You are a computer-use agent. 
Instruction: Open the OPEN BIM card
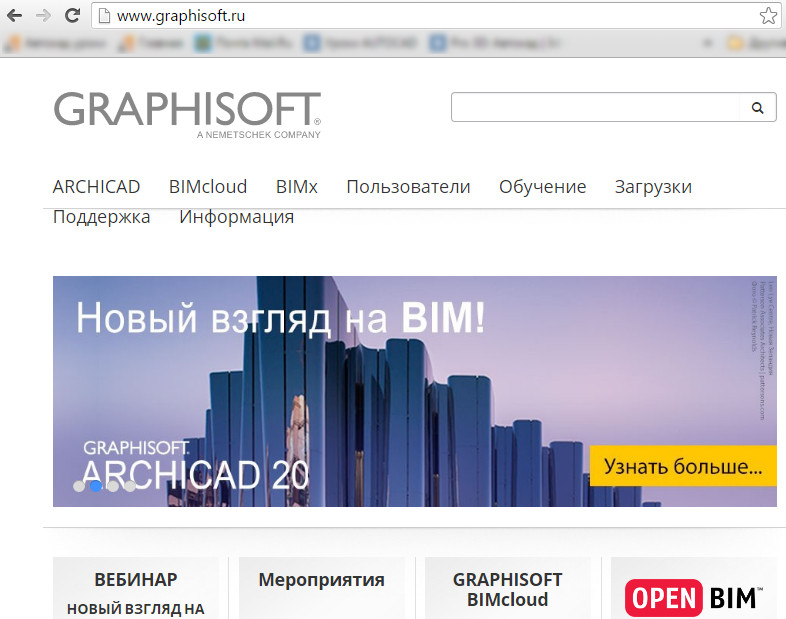point(694,588)
